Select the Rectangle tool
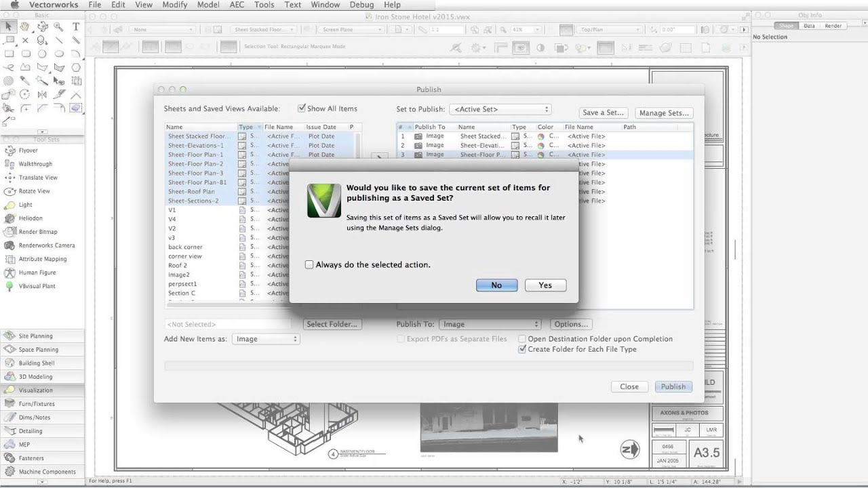The image size is (868, 488). (x=9, y=54)
